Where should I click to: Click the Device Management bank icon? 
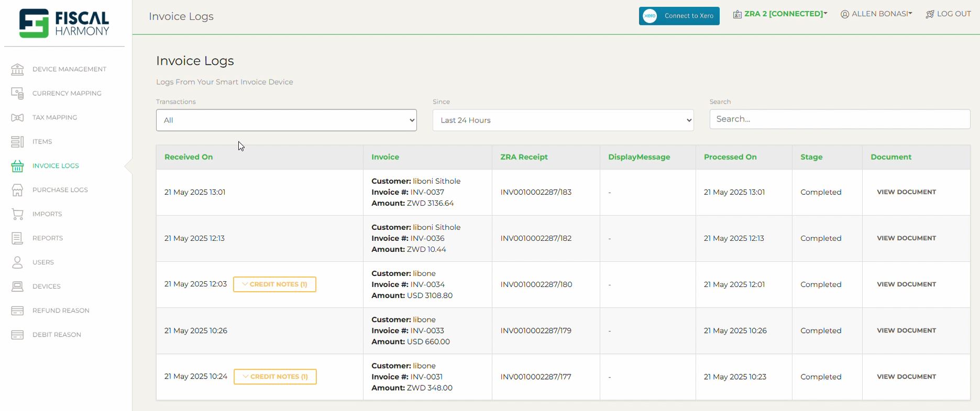[17, 69]
